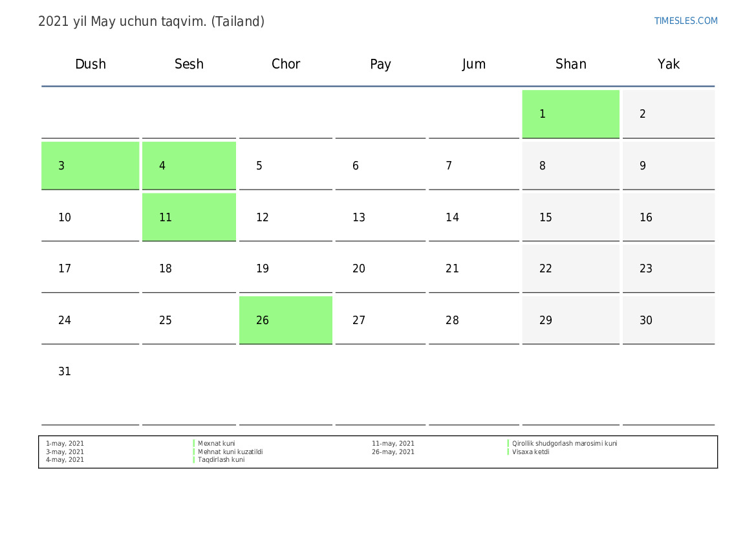This screenshot has width=756, height=535.
Task: Select the Dush weekday column header
Action: (x=91, y=64)
